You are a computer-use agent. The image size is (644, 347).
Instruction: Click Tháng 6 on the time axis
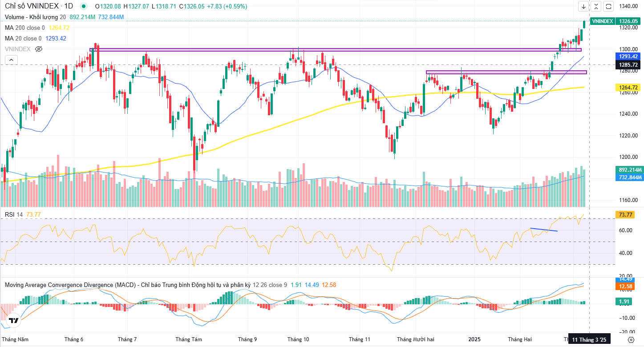tap(74, 339)
